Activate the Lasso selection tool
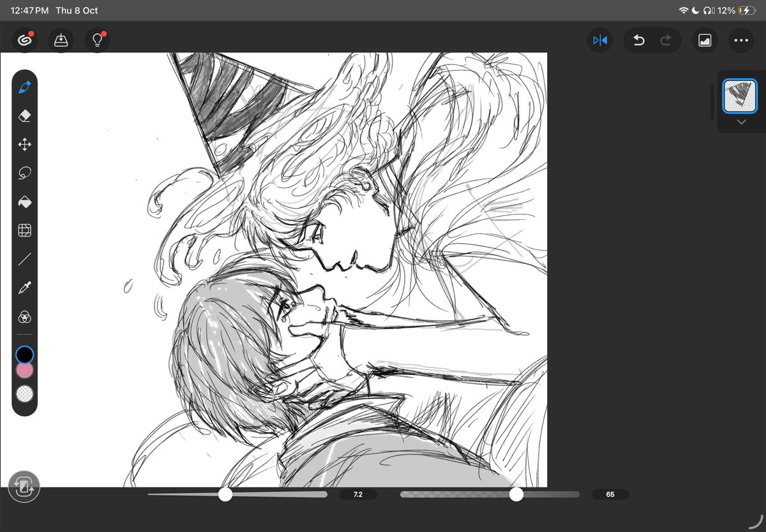The height and width of the screenshot is (532, 766). pos(25,173)
